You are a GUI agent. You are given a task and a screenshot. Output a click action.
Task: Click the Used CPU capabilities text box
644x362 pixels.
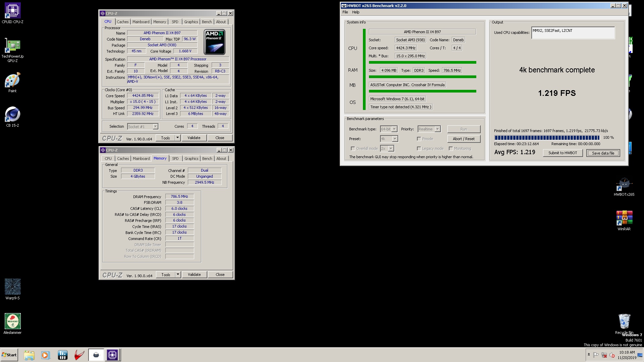click(x=573, y=33)
